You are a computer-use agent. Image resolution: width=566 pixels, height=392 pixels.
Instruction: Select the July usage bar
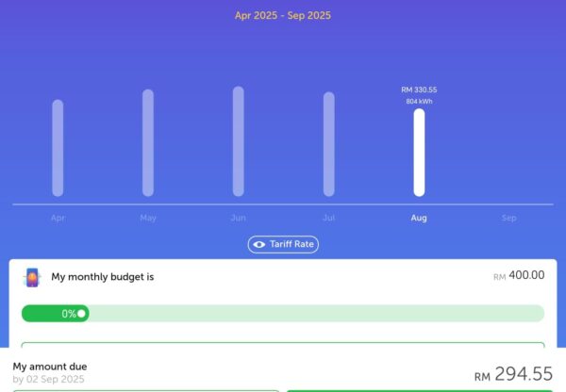328,144
